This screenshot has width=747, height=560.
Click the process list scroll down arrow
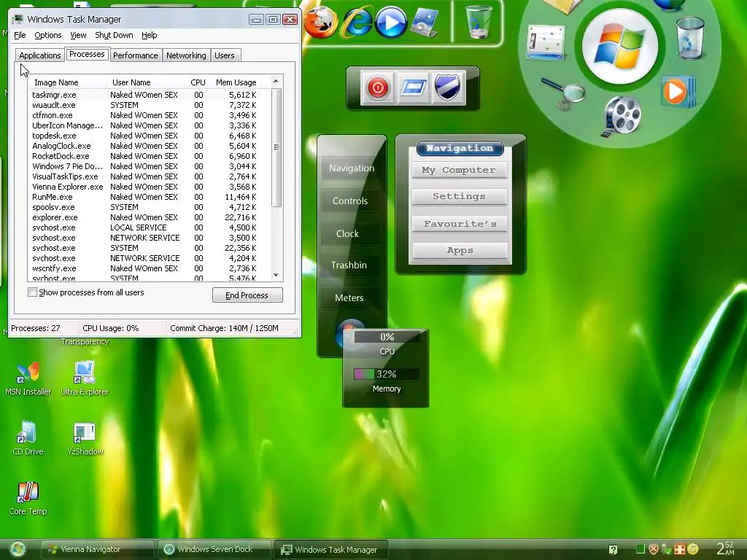[276, 275]
